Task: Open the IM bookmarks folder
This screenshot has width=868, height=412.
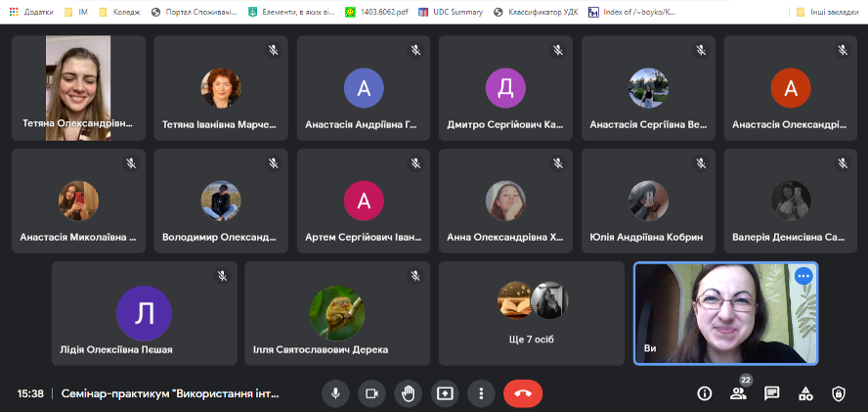Action: (77, 12)
